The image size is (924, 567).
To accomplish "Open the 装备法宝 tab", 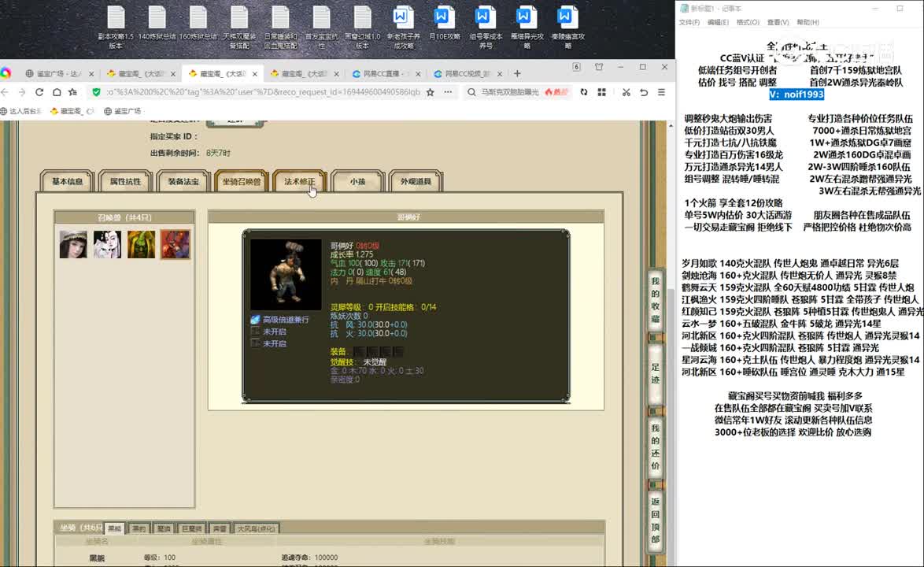I will (x=183, y=182).
